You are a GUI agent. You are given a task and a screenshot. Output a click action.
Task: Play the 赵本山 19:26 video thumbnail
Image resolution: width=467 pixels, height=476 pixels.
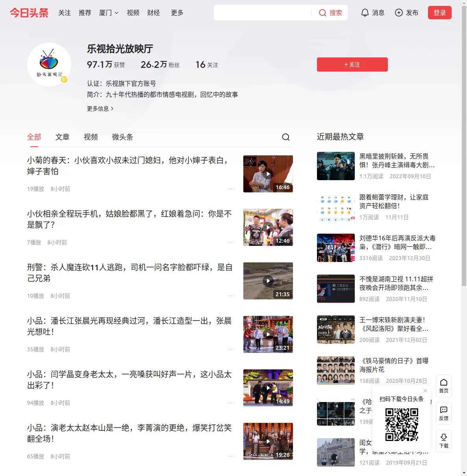pos(268,441)
